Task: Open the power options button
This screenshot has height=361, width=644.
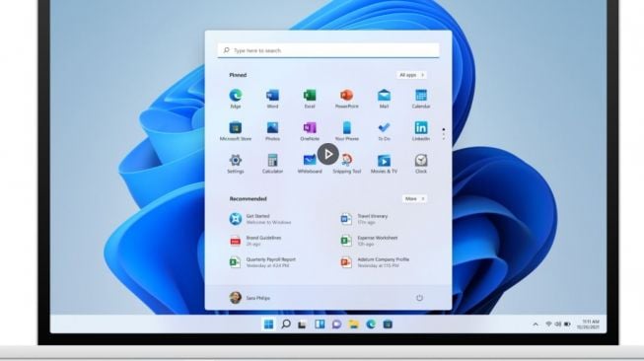Action: (x=419, y=298)
